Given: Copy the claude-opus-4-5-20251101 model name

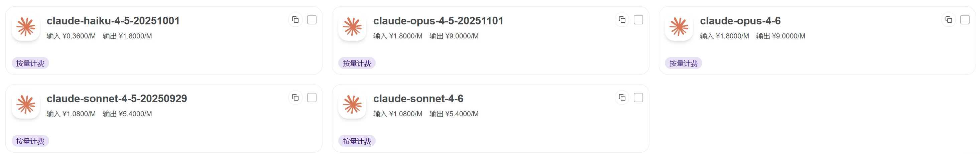Looking at the screenshot, I should click(622, 20).
